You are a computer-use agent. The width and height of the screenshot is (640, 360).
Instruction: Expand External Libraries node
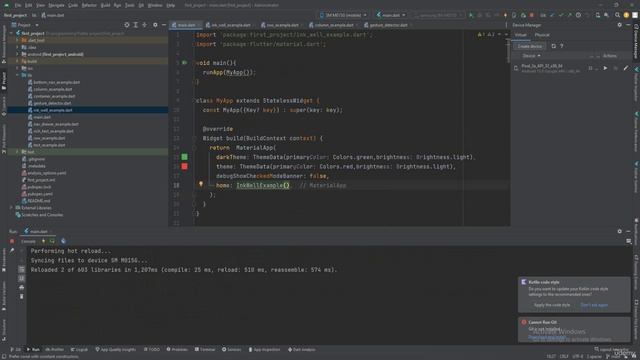pyautogui.click(x=12, y=208)
